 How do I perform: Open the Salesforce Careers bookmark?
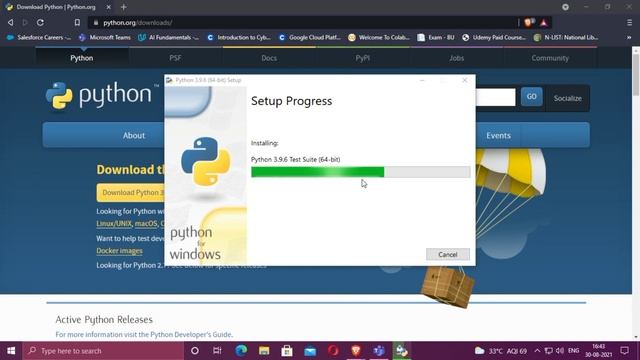tap(39, 37)
